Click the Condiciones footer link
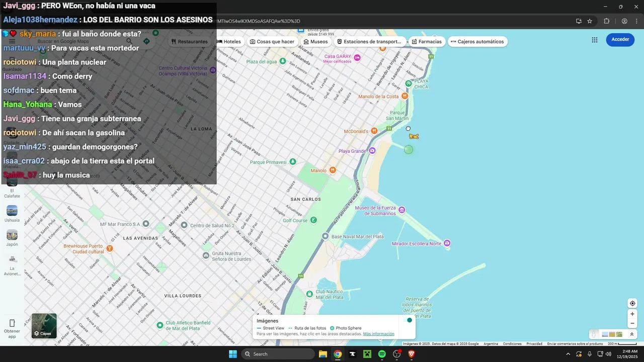The width and height of the screenshot is (644, 362). coord(512,344)
